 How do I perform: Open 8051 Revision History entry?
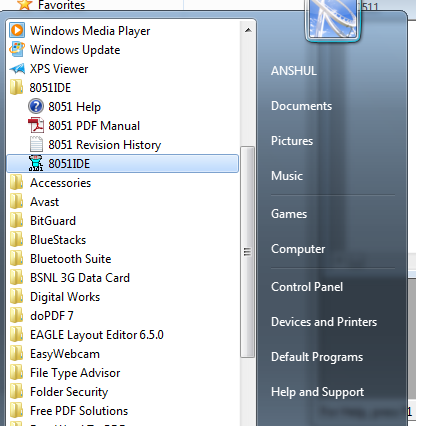pyautogui.click(x=105, y=145)
